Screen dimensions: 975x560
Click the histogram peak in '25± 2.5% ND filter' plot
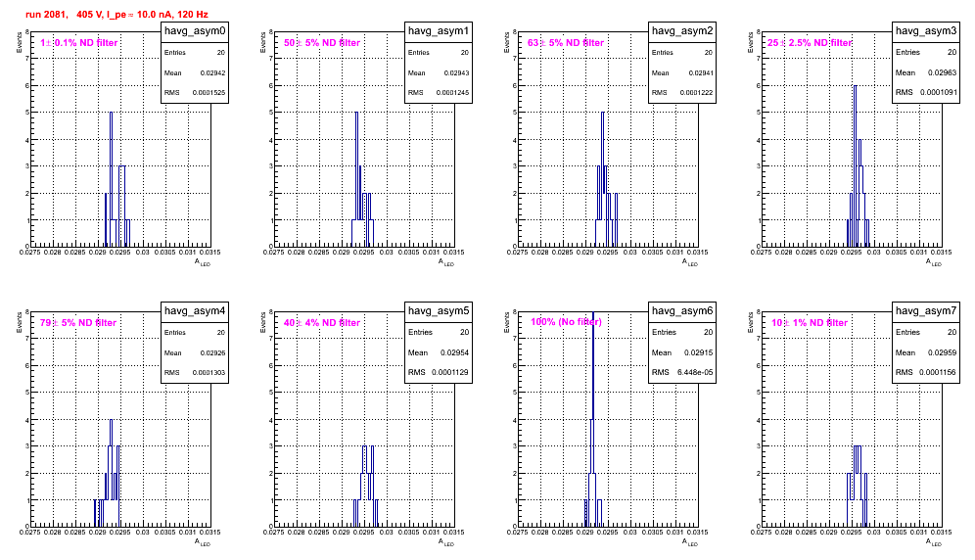(x=855, y=87)
